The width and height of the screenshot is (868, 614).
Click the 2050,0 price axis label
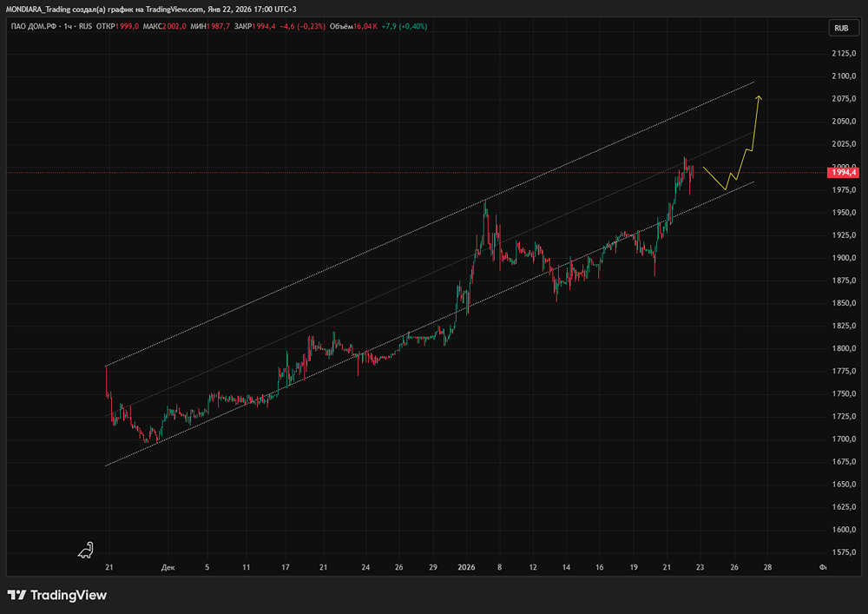(x=844, y=122)
